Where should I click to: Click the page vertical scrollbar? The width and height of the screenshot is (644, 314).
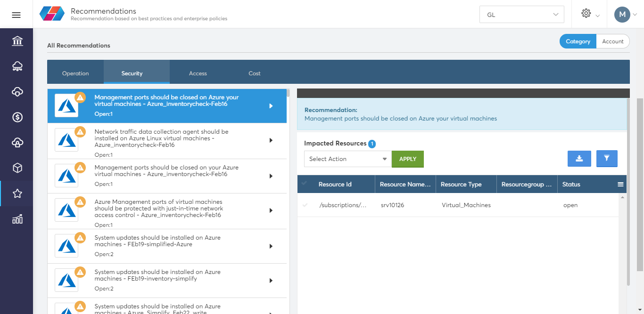click(x=640, y=185)
